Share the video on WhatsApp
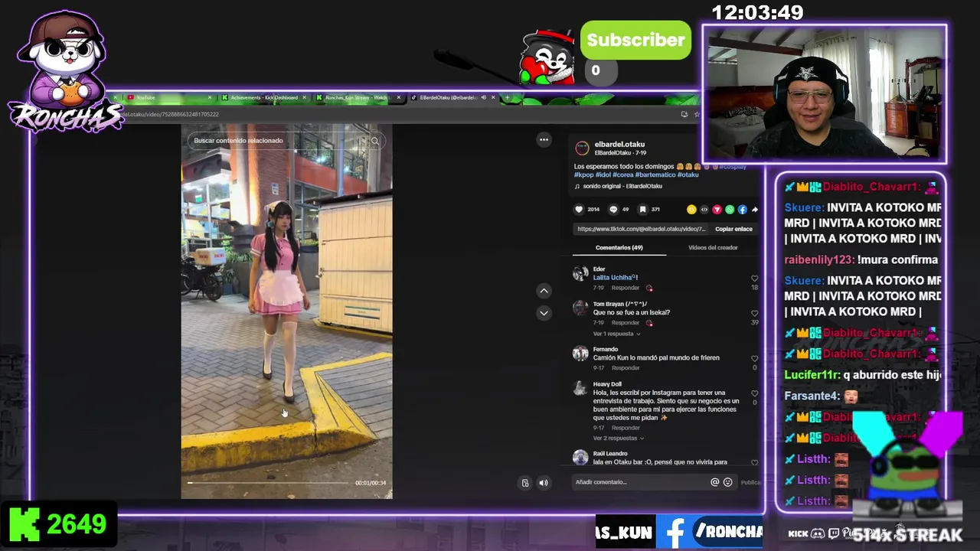 pyautogui.click(x=730, y=210)
